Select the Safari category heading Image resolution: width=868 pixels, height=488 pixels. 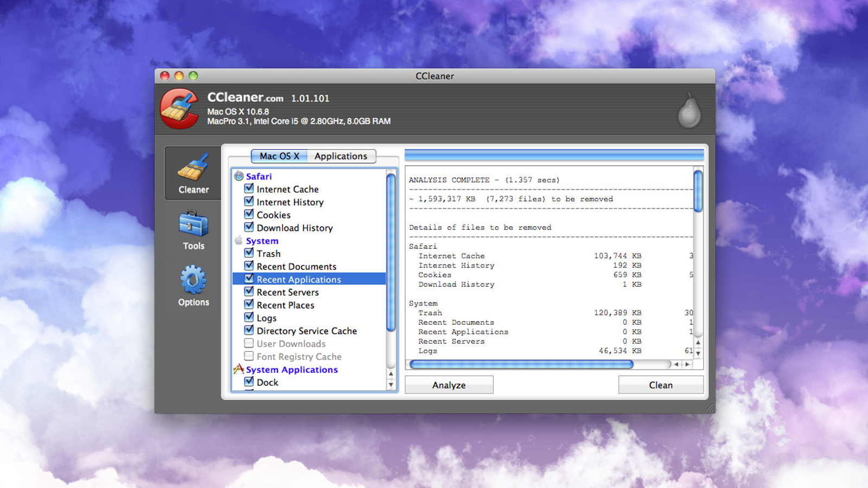259,176
